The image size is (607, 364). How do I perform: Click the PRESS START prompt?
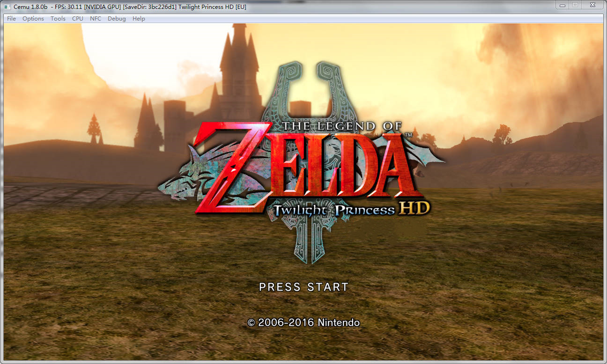point(304,287)
